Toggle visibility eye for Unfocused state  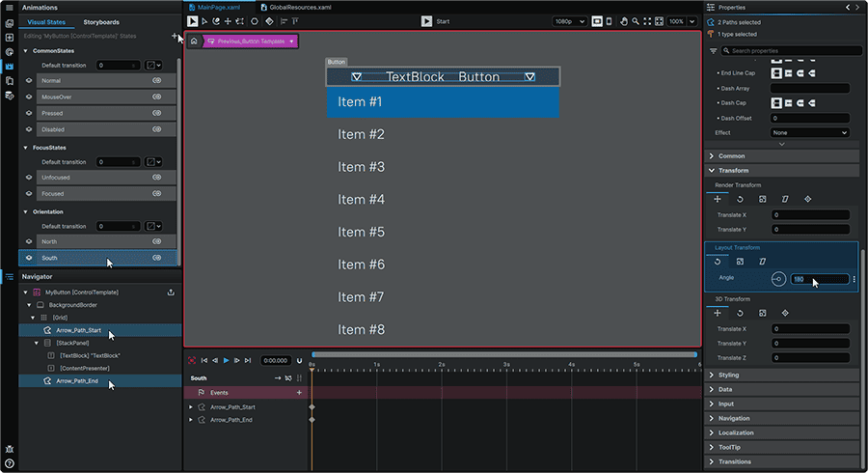point(29,178)
